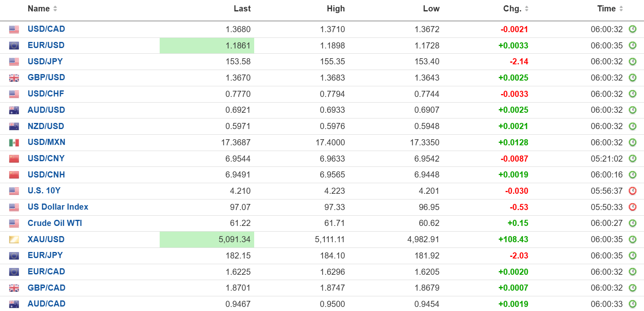The width and height of the screenshot is (644, 311).
Task: Open the US Dollar Index link
Action: tap(58, 207)
